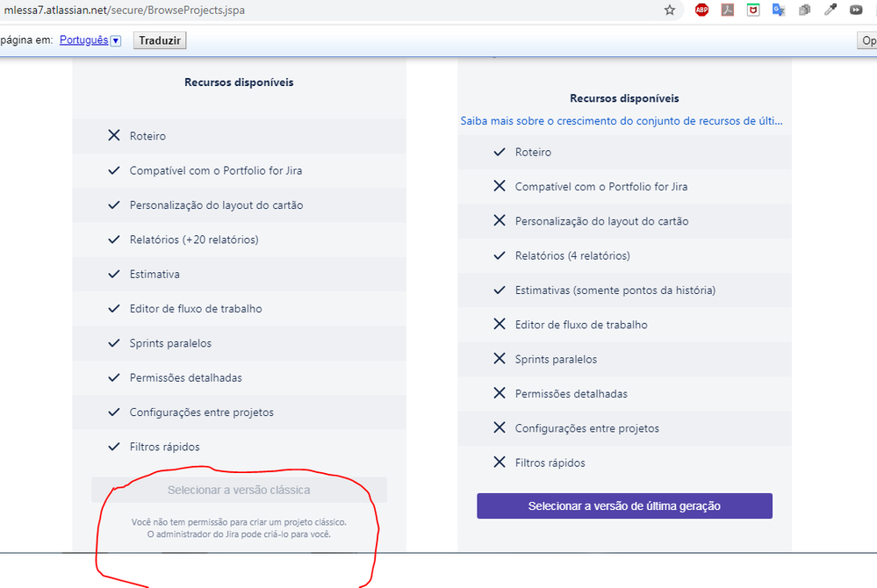Screen dimensions: 877x588
Task: Select Filtros rápidos text in the next-gen list
Action: point(550,463)
